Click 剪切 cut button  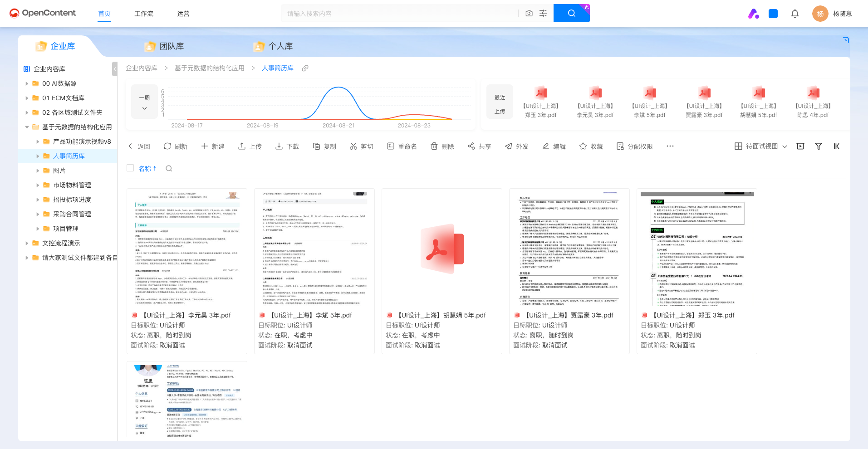coord(362,146)
